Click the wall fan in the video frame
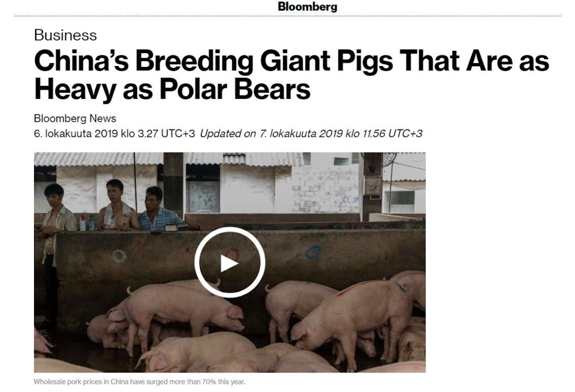Screen dimensions: 575x392 (x=390, y=159)
